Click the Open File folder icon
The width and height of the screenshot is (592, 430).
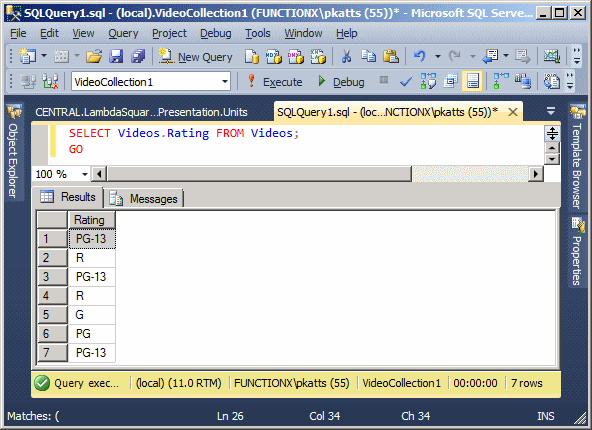click(x=94, y=57)
